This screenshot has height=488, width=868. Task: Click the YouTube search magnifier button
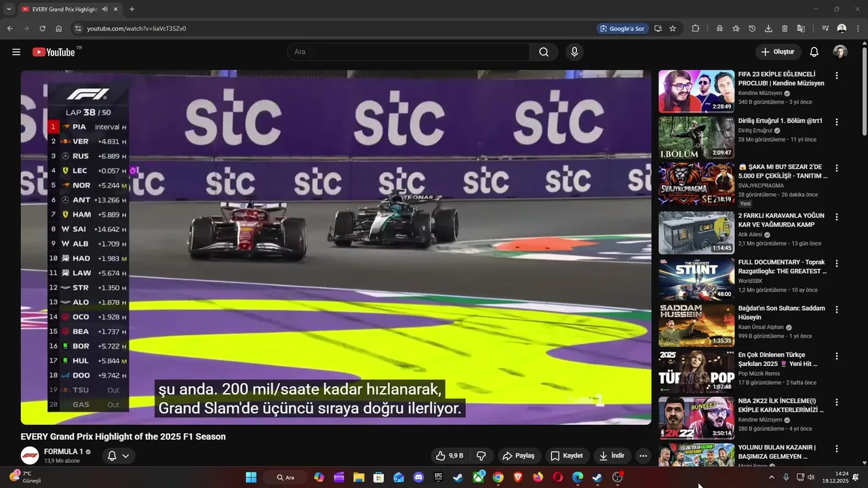[x=544, y=52]
